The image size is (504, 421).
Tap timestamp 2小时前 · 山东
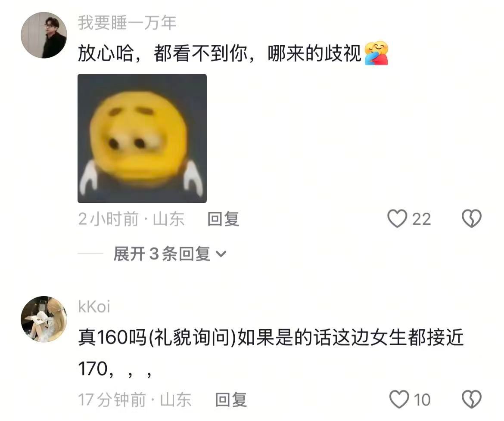pyautogui.click(x=131, y=219)
